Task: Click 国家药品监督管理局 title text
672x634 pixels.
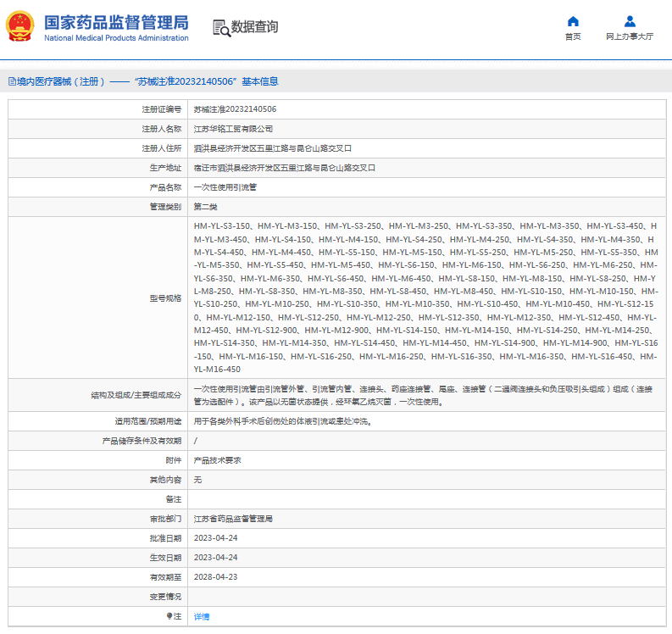Action: pos(116,23)
